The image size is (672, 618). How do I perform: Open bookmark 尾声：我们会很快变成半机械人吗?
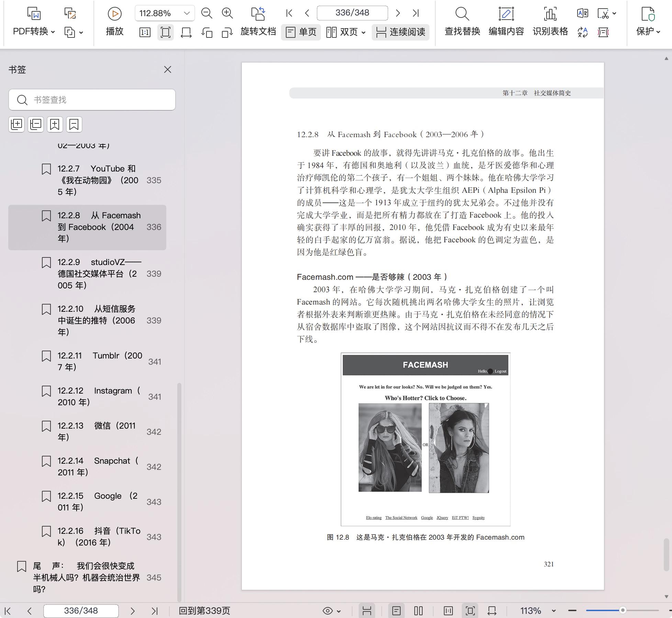[87, 577]
